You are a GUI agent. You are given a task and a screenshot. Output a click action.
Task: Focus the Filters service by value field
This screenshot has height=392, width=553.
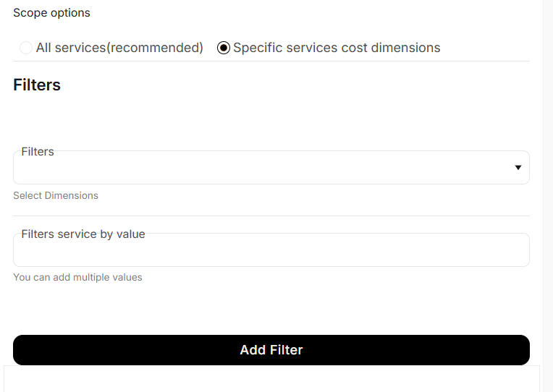click(x=271, y=251)
